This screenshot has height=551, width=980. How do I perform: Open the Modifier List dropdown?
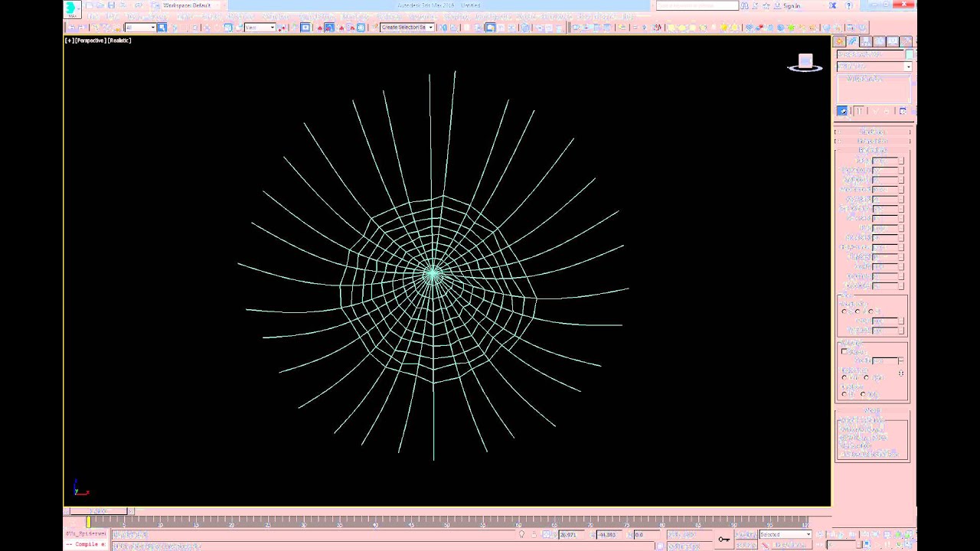pos(874,67)
